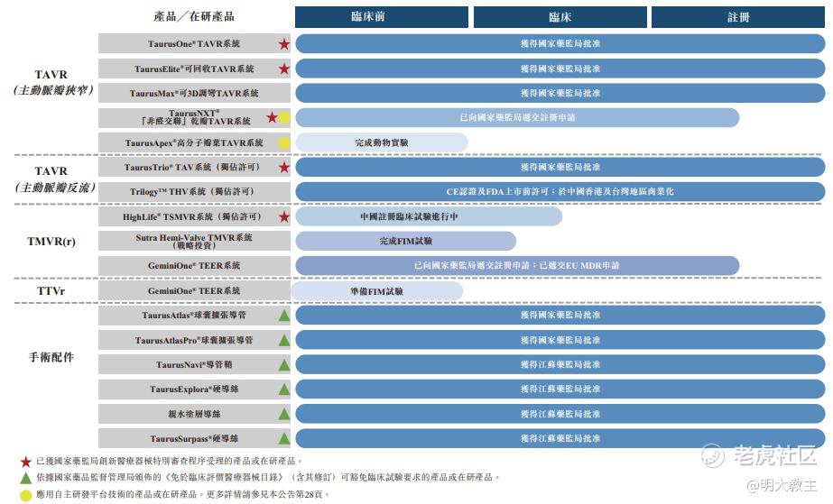Click the TaurusTrio row's 獲得國家藥監局批准 bar

[x=560, y=167]
